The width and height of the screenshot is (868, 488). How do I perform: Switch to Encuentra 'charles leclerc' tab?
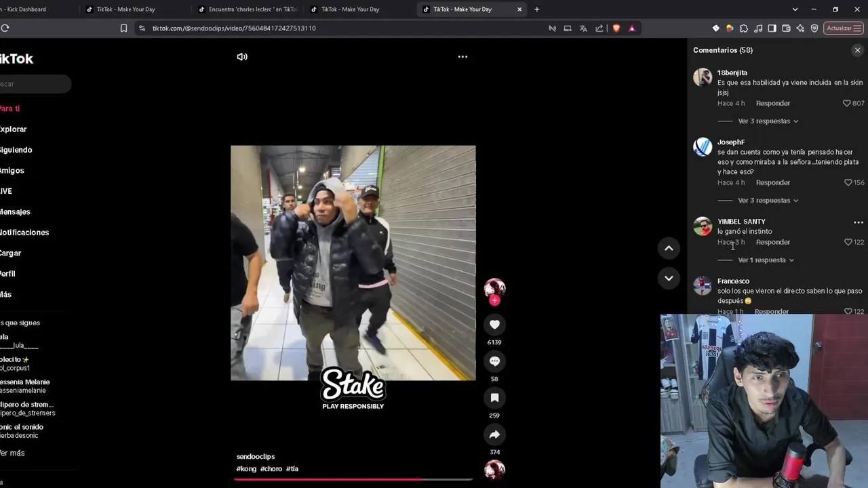248,9
